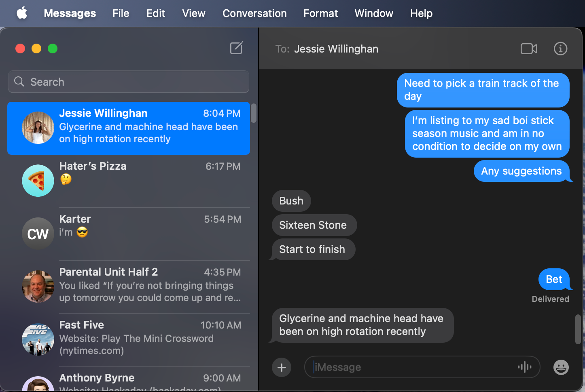Start a FaceTime video call
The image size is (585, 392).
coord(529,49)
